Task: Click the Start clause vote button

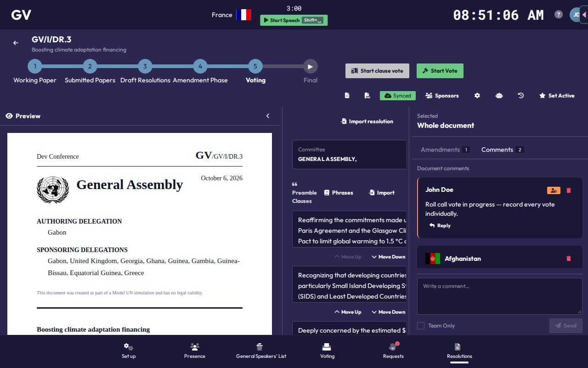Action: point(377,71)
